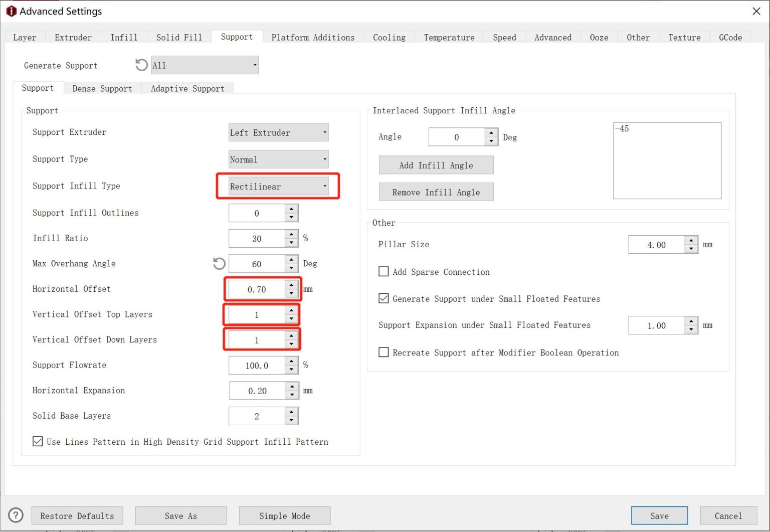
Task: Select the Dense Support tab
Action: (102, 88)
